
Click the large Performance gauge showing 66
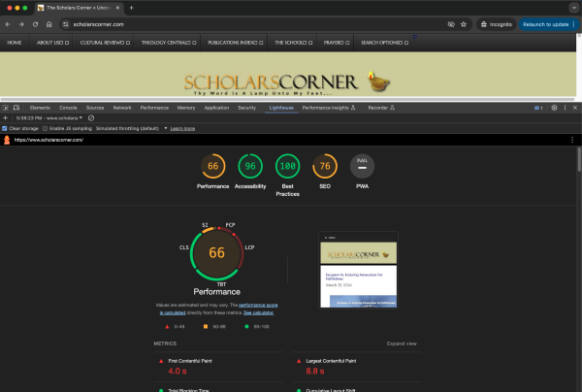tap(216, 253)
